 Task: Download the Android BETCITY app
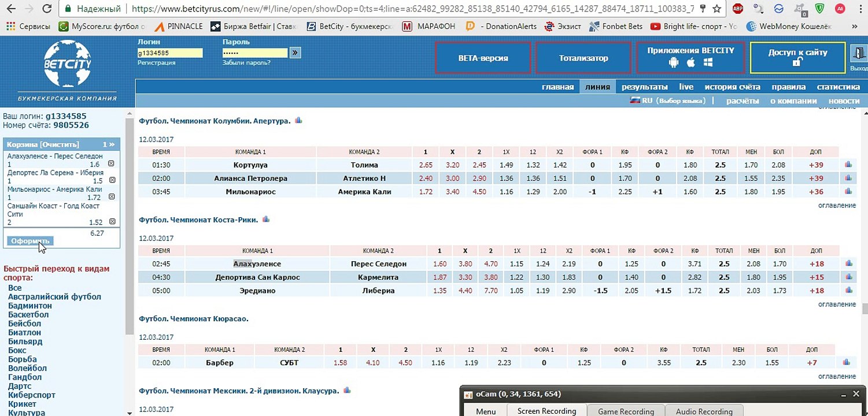tap(673, 63)
